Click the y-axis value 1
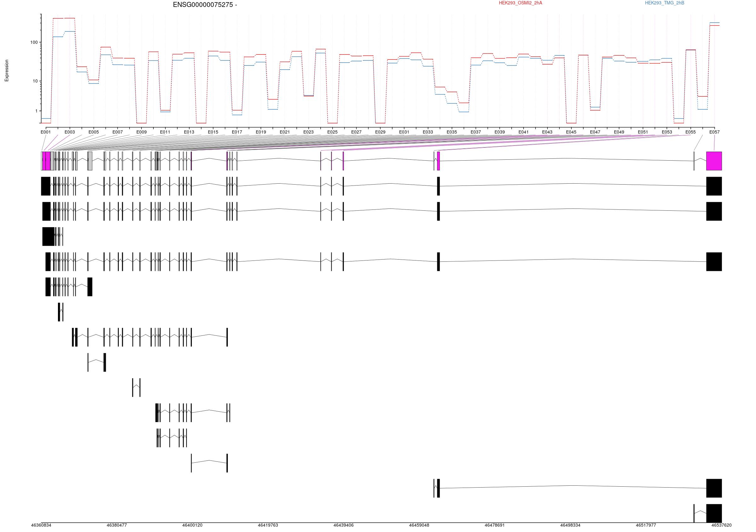The image size is (756, 532). tap(37, 111)
